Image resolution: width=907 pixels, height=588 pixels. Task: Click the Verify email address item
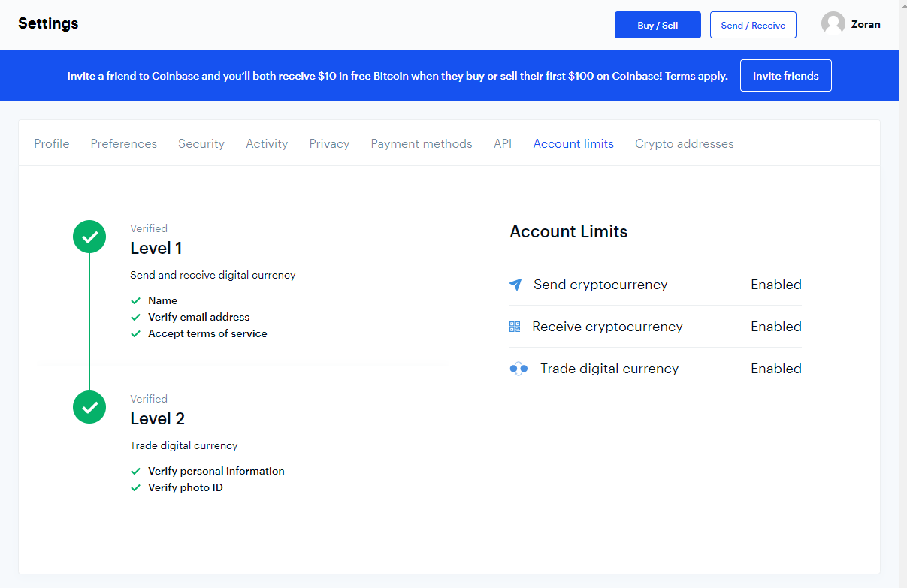[x=199, y=317]
